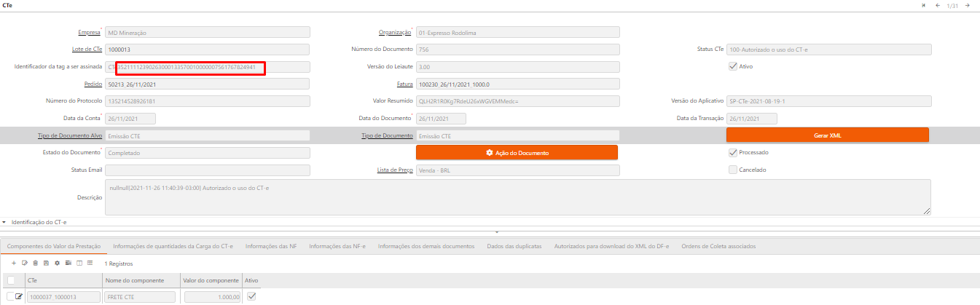
Task: Toggle the grid view icon in subtab toolbar
Action: (90, 263)
